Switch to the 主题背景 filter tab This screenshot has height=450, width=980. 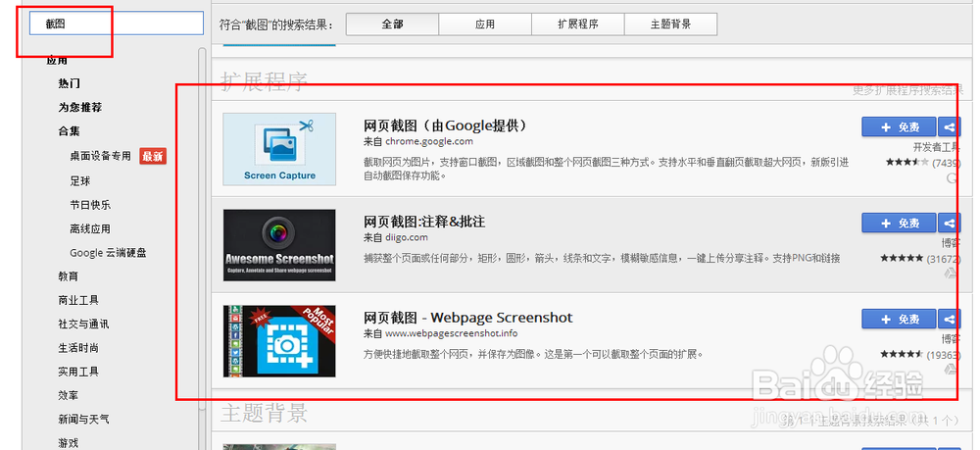pos(670,25)
